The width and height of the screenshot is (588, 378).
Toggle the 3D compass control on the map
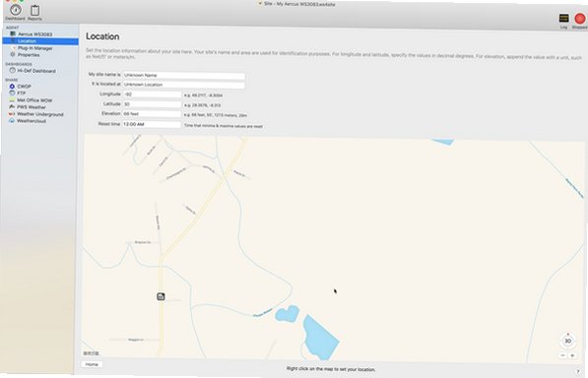click(x=567, y=341)
